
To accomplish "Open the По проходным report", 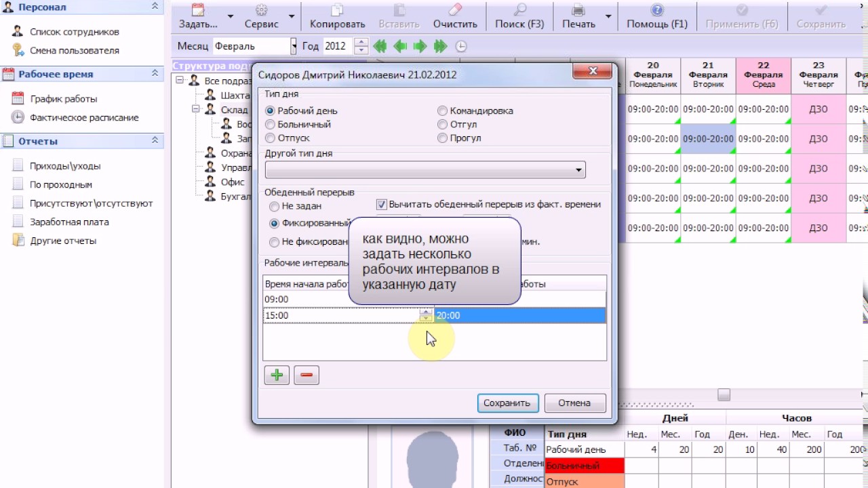I will tap(60, 184).
